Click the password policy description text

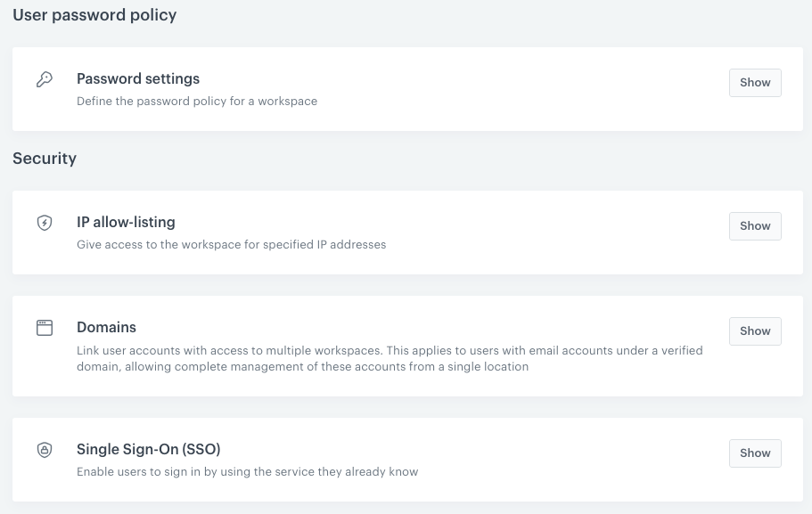point(197,101)
